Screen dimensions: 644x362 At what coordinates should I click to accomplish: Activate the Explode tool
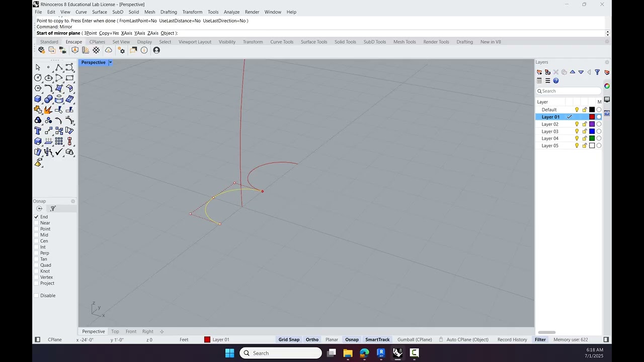point(48,110)
